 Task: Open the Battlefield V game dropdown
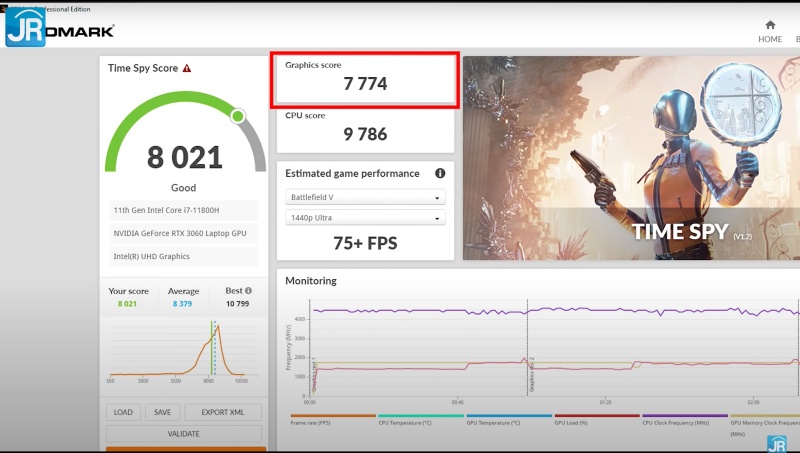point(365,197)
